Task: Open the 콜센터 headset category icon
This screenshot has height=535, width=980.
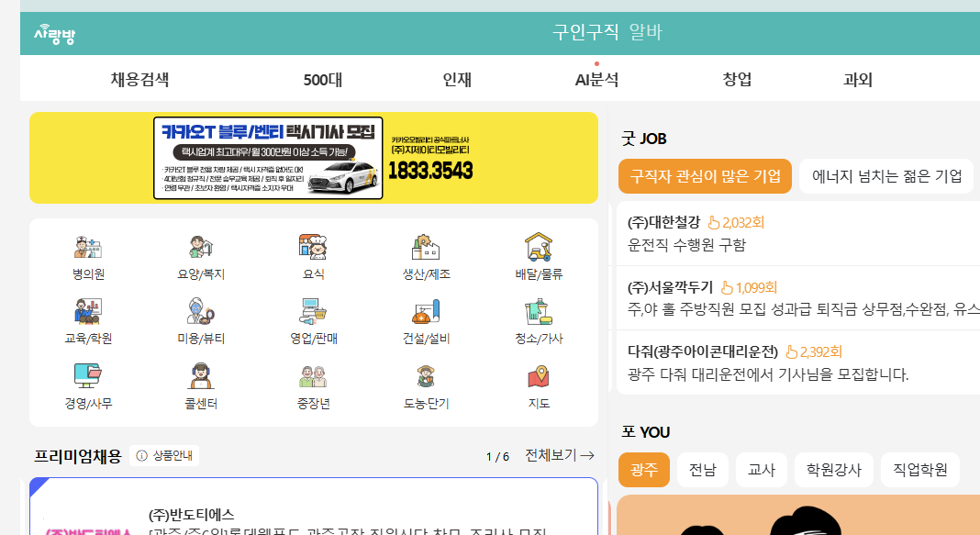Action: pos(201,376)
